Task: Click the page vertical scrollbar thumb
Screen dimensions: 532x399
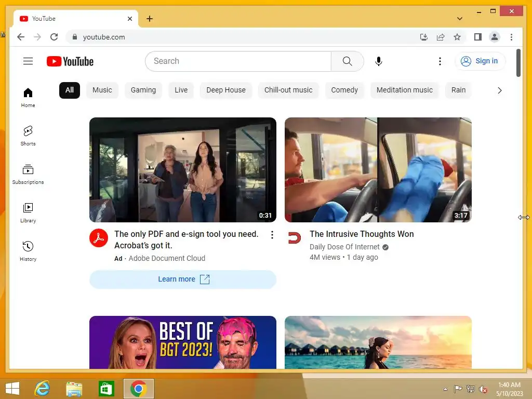Action: [518, 63]
